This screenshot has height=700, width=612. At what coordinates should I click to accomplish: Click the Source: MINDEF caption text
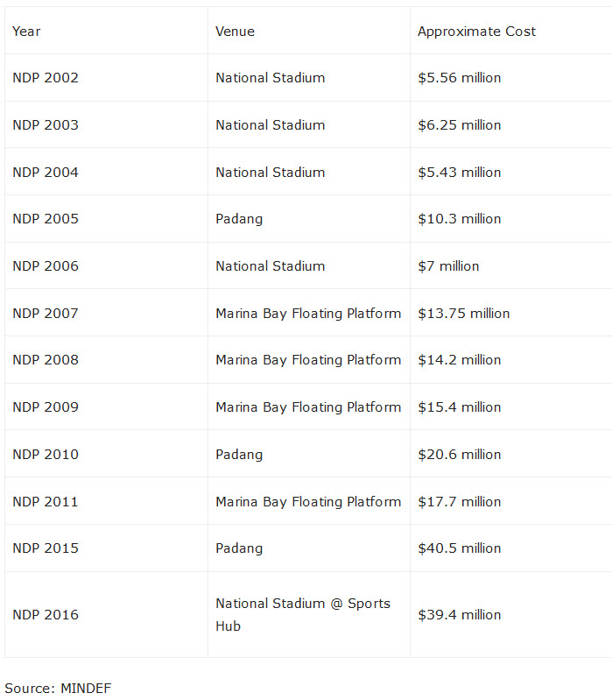(58, 688)
